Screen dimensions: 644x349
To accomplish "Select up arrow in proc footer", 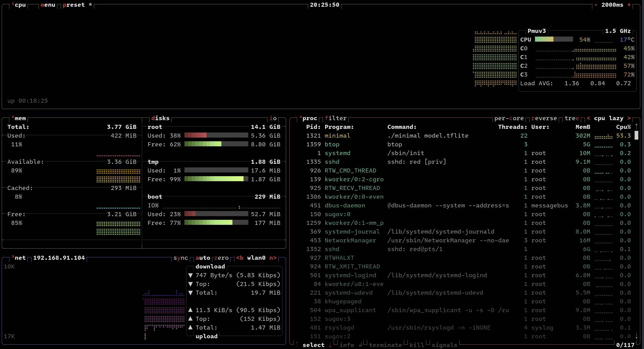I will (297, 345).
